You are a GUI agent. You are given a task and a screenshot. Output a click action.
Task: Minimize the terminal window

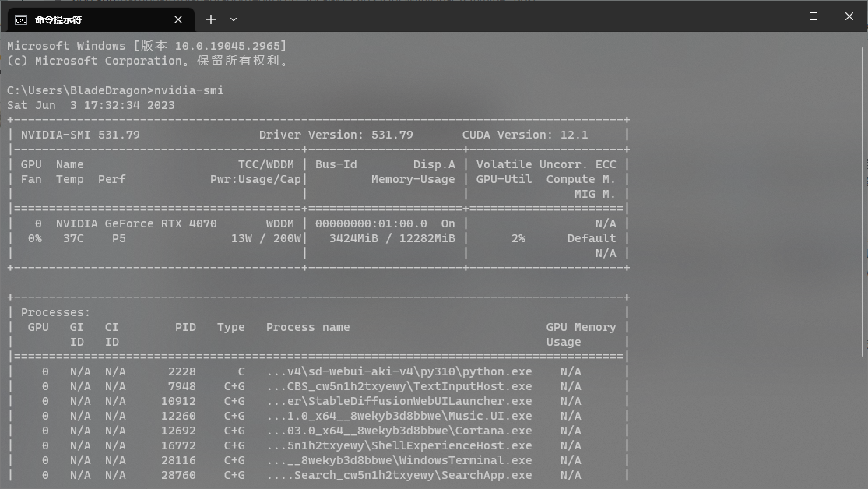point(777,16)
